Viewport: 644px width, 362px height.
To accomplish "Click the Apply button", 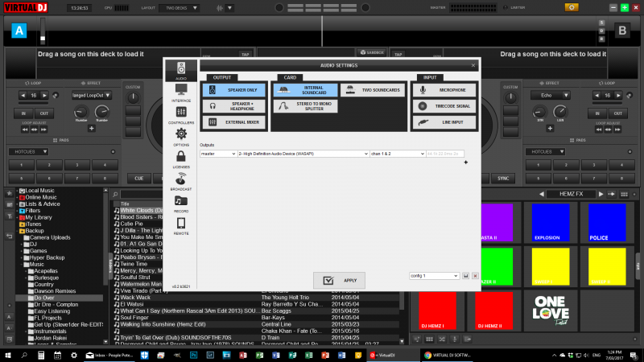I will 339,280.
